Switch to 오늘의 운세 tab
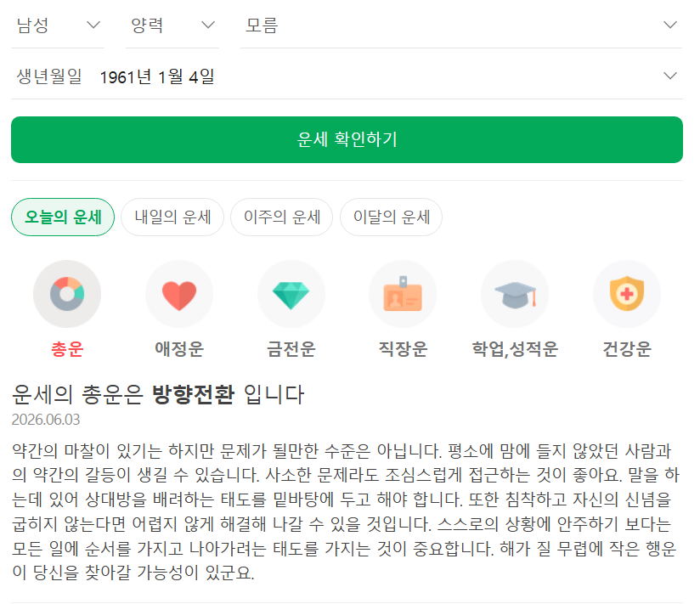The image size is (700, 604). pyautogui.click(x=63, y=217)
